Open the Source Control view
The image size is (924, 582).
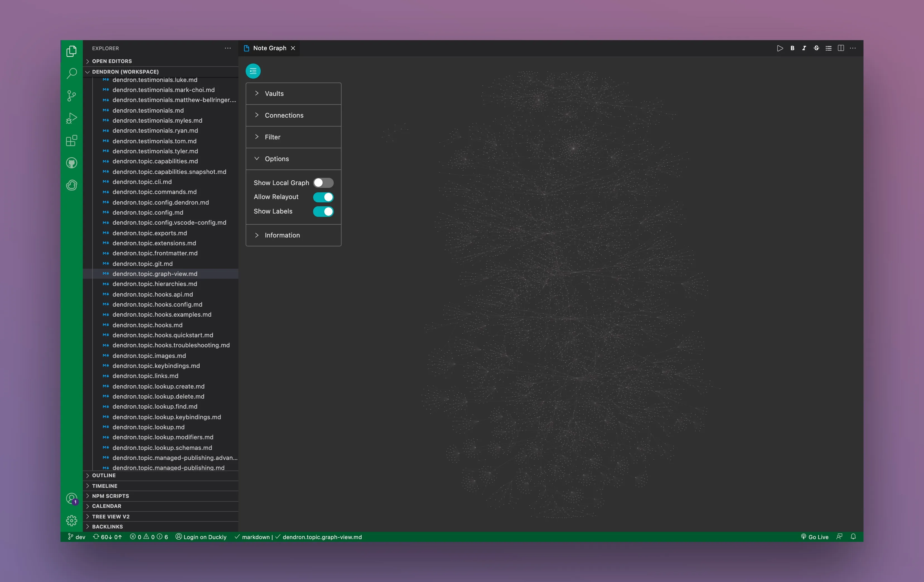71,96
